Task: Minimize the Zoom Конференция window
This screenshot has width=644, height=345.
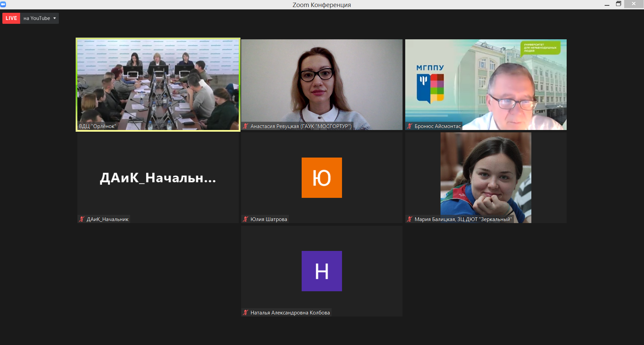Action: (x=607, y=4)
